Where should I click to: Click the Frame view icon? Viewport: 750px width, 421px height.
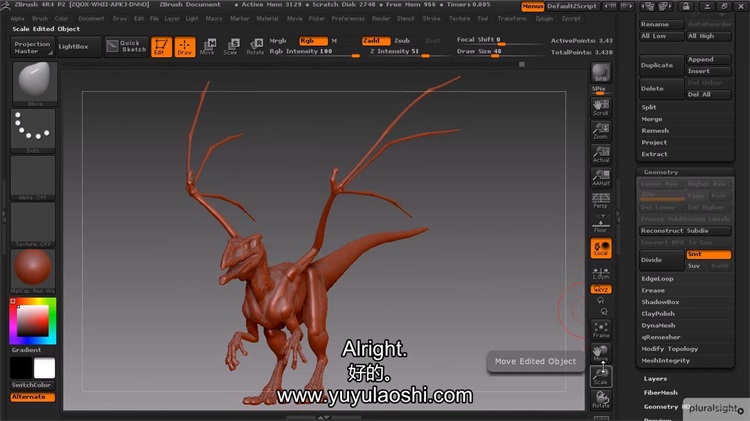click(601, 330)
